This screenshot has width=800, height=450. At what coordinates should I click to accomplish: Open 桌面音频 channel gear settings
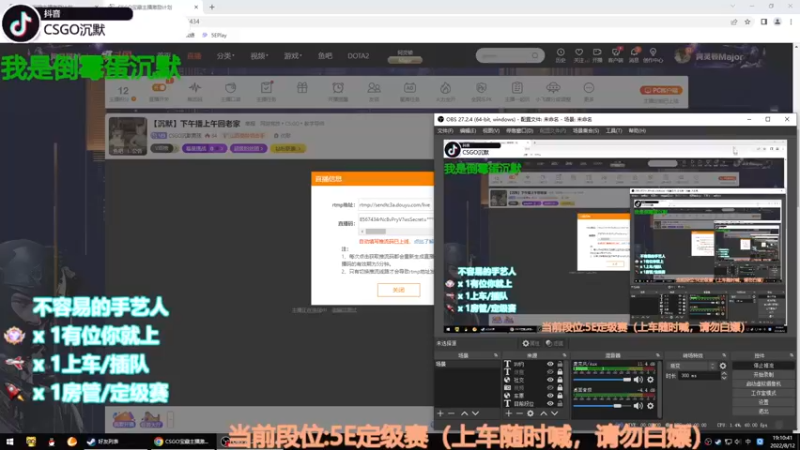coord(651,406)
